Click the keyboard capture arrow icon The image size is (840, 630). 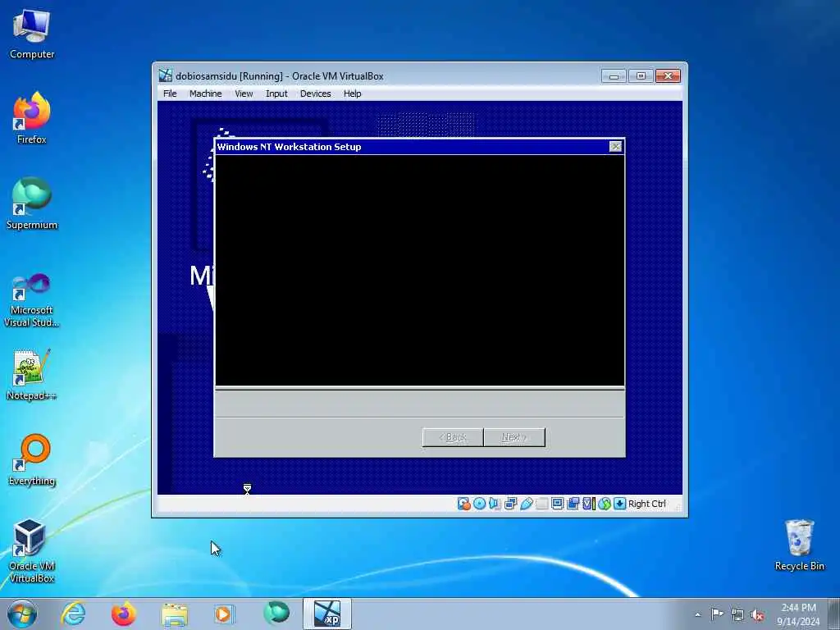tap(620, 504)
